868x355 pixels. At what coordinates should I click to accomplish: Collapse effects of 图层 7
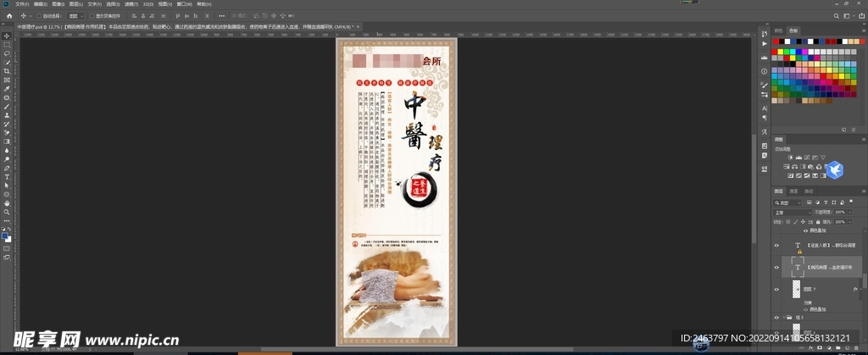[861, 289]
